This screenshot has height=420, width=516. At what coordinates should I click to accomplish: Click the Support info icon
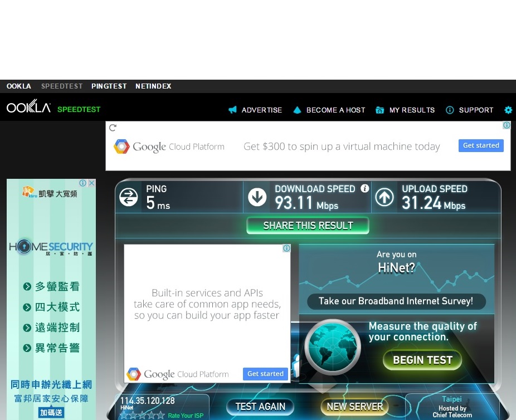coord(450,110)
